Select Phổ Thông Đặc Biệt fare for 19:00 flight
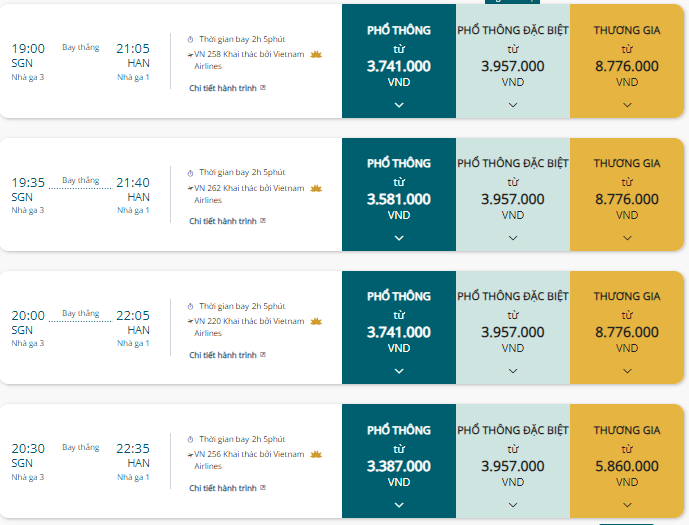Viewport: 689px width, 525px height. coord(513,61)
